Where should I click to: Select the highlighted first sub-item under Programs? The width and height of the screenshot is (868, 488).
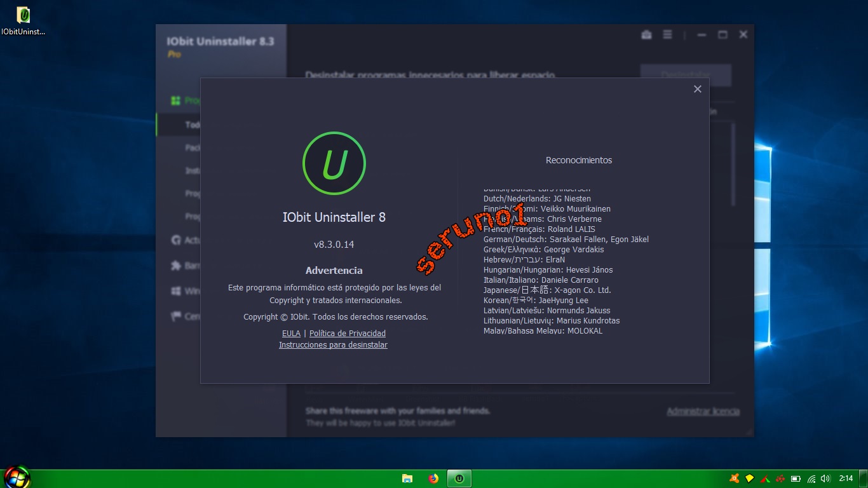point(179,125)
